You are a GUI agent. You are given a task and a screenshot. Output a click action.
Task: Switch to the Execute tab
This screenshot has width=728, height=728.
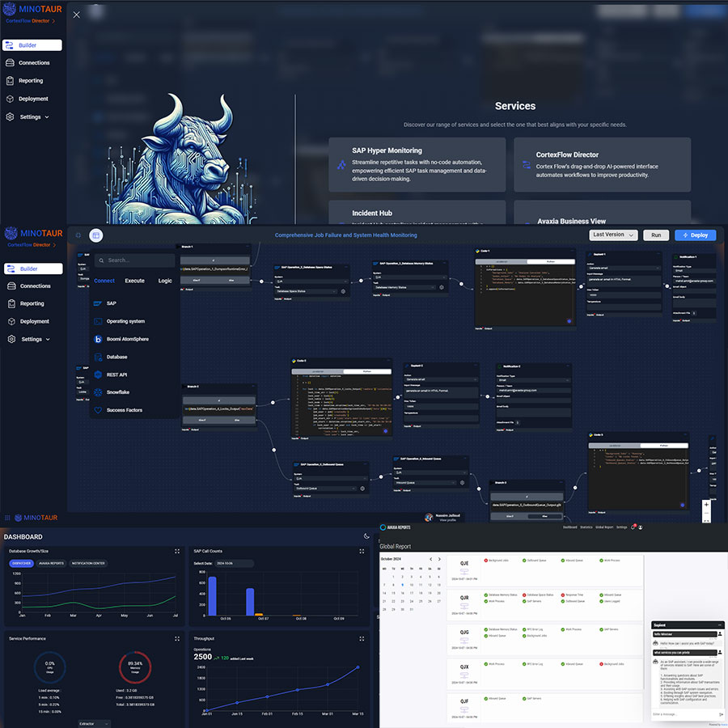[x=134, y=281]
